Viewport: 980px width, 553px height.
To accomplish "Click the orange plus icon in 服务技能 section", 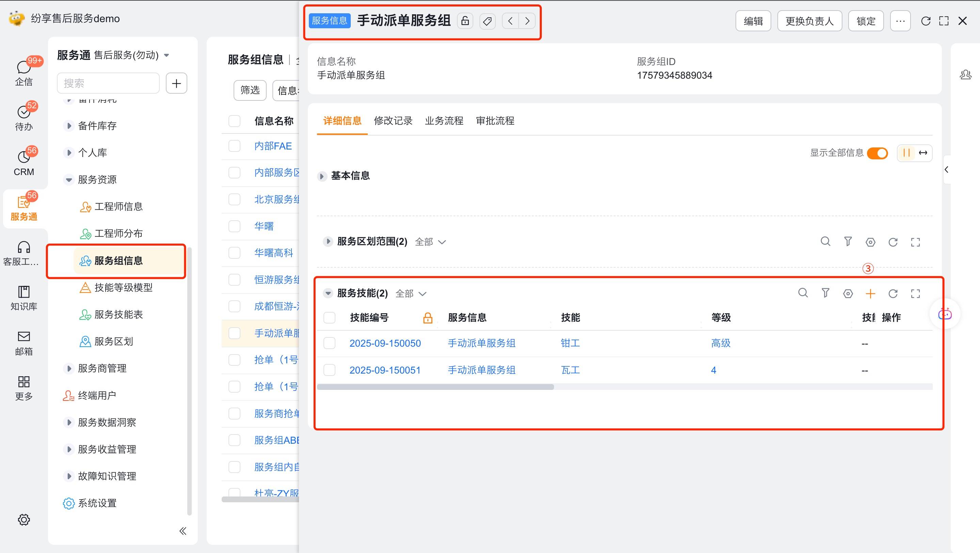I will click(x=870, y=294).
